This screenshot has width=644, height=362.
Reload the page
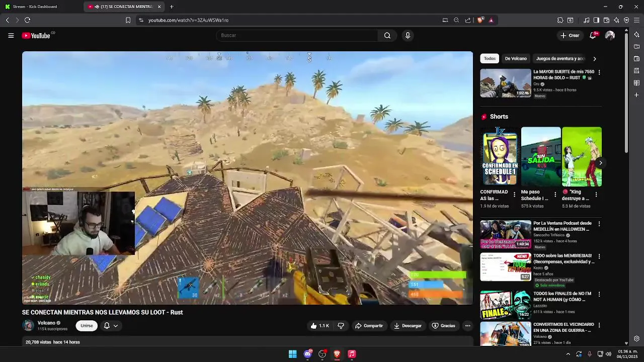click(27, 20)
